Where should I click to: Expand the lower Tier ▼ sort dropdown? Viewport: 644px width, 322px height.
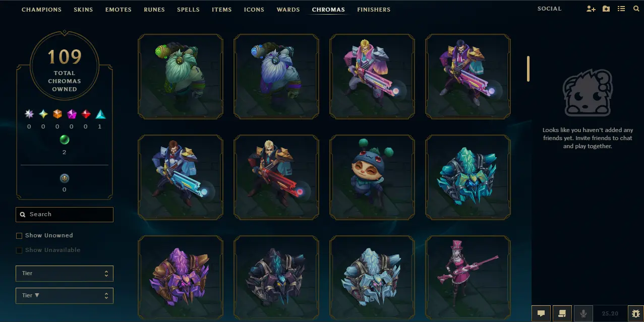tap(65, 296)
